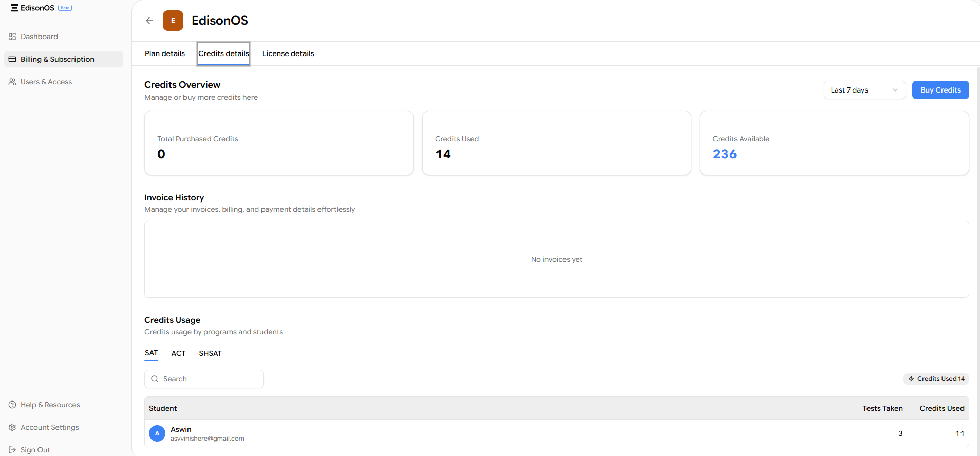Click the Account Settings gear icon
980x456 pixels.
pos(12,427)
